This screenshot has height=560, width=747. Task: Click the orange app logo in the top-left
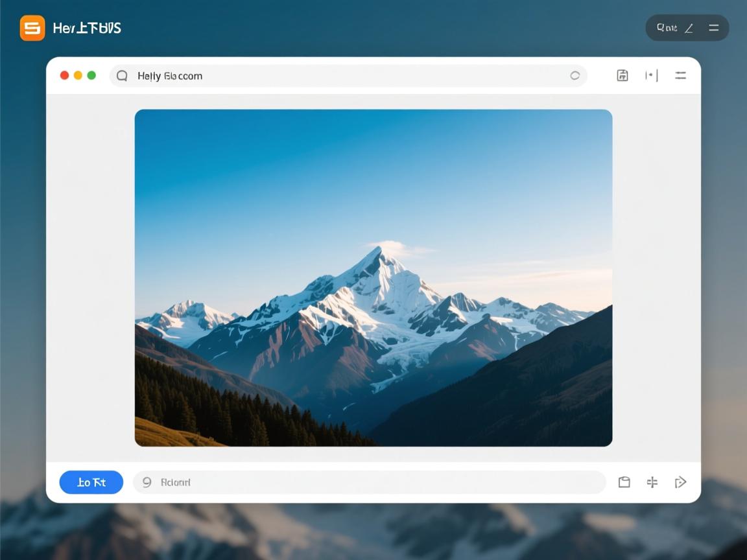(x=32, y=28)
